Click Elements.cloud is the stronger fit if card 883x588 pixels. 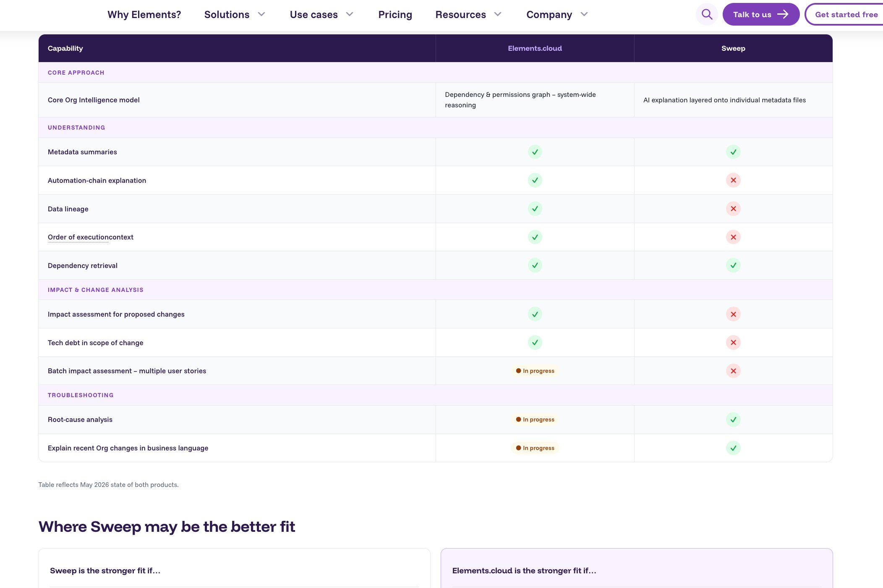click(637, 568)
